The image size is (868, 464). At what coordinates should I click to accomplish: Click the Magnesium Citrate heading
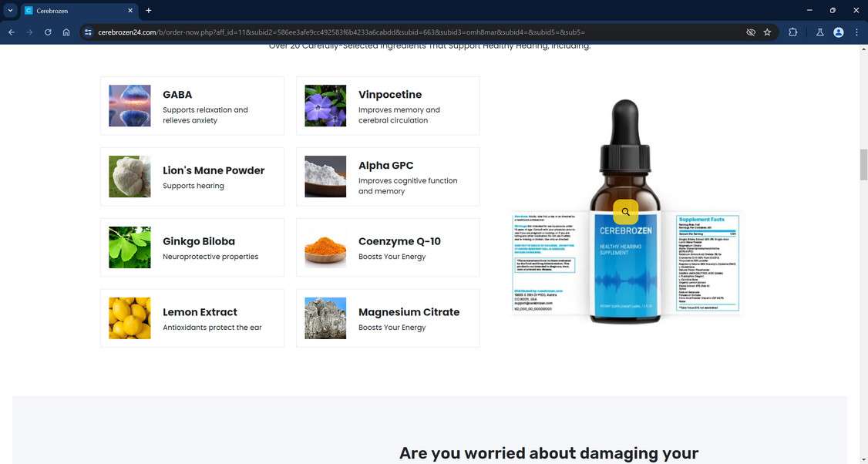click(409, 312)
